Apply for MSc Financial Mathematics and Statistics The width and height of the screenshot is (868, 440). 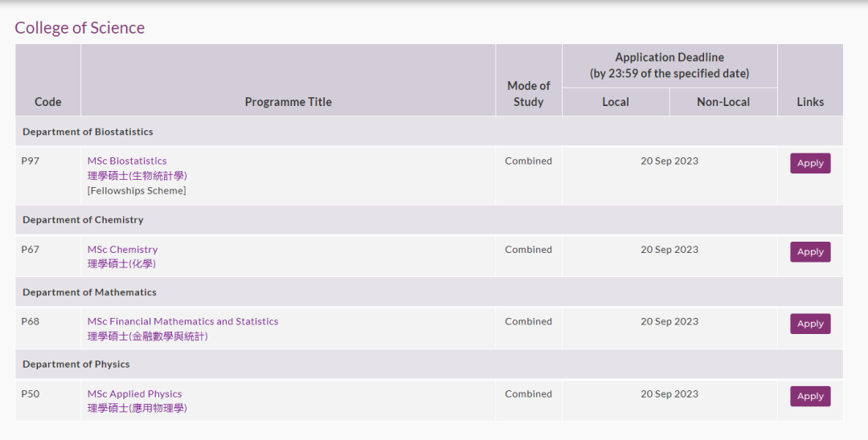809,324
